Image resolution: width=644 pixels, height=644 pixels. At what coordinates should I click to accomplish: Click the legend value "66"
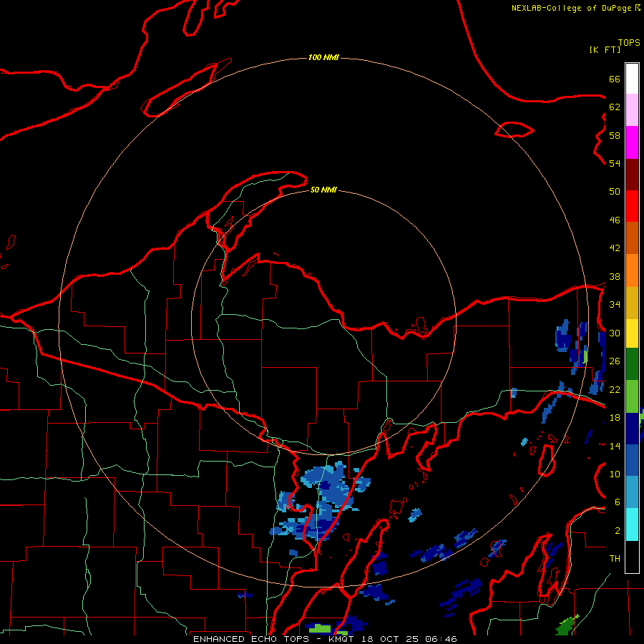(x=615, y=79)
